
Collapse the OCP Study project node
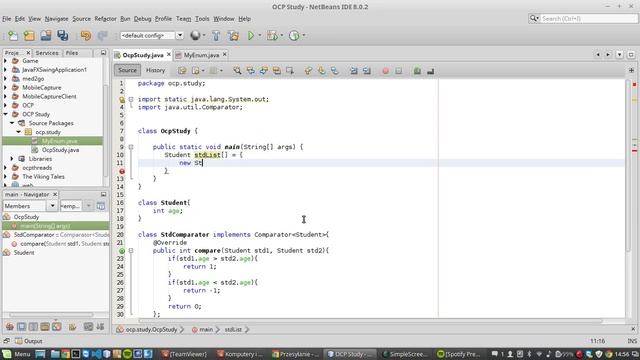(5, 114)
